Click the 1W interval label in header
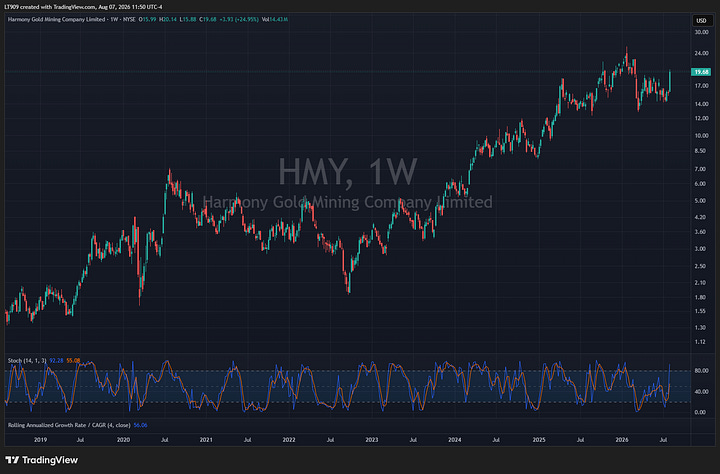Viewport: 720px width, 474px height. coord(114,19)
